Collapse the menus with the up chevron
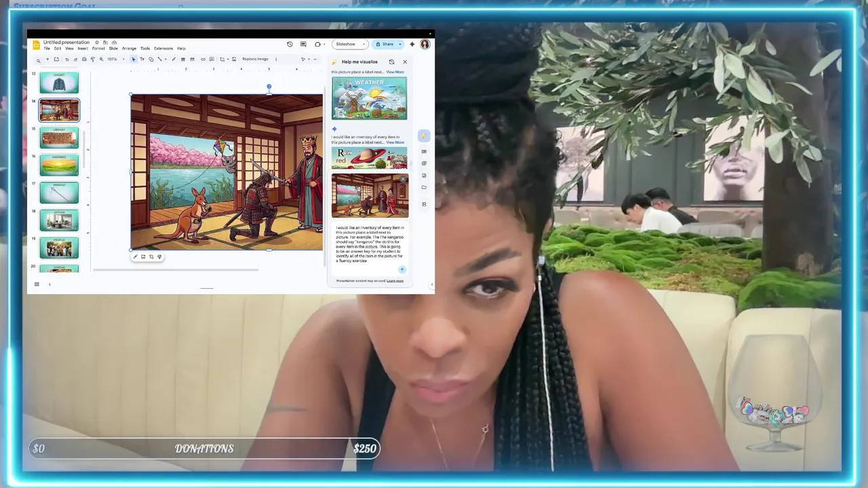Screen dimensions: 868x488 [x=315, y=59]
